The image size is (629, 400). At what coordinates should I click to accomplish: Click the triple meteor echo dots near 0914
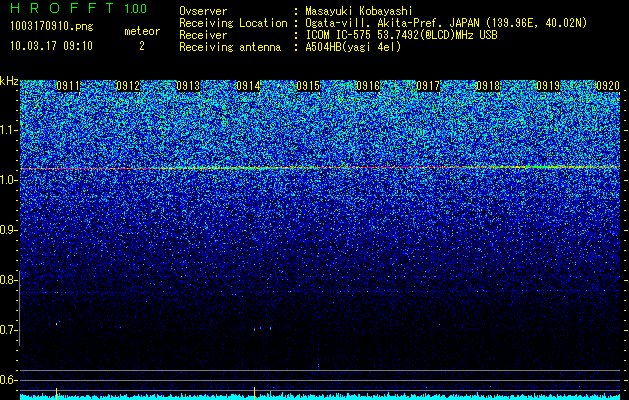(262, 328)
